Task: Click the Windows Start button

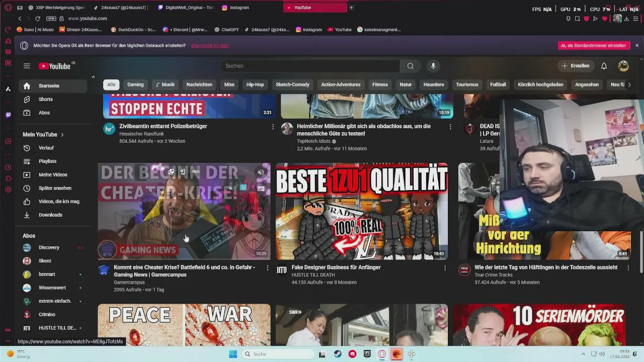Action: (232, 354)
